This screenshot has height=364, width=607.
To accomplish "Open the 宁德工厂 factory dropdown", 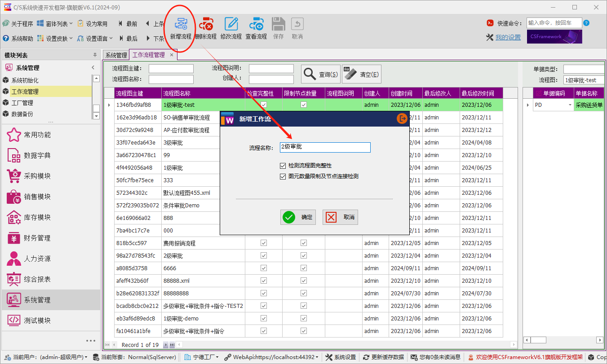I will coord(202,357).
